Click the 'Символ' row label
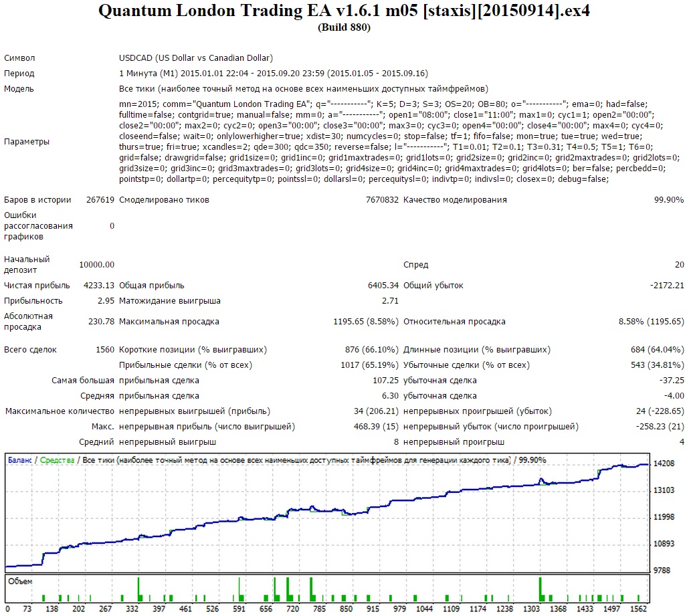Screen dimensions: 691x616 (x=19, y=58)
